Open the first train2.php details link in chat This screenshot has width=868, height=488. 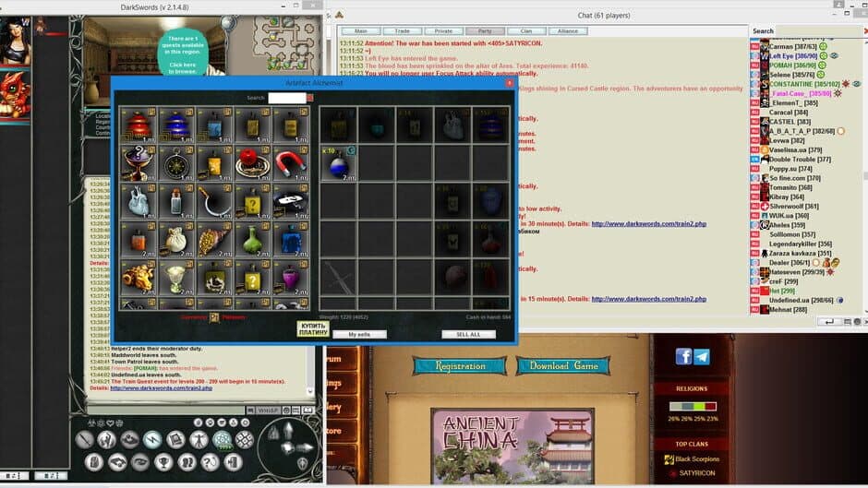coord(649,224)
